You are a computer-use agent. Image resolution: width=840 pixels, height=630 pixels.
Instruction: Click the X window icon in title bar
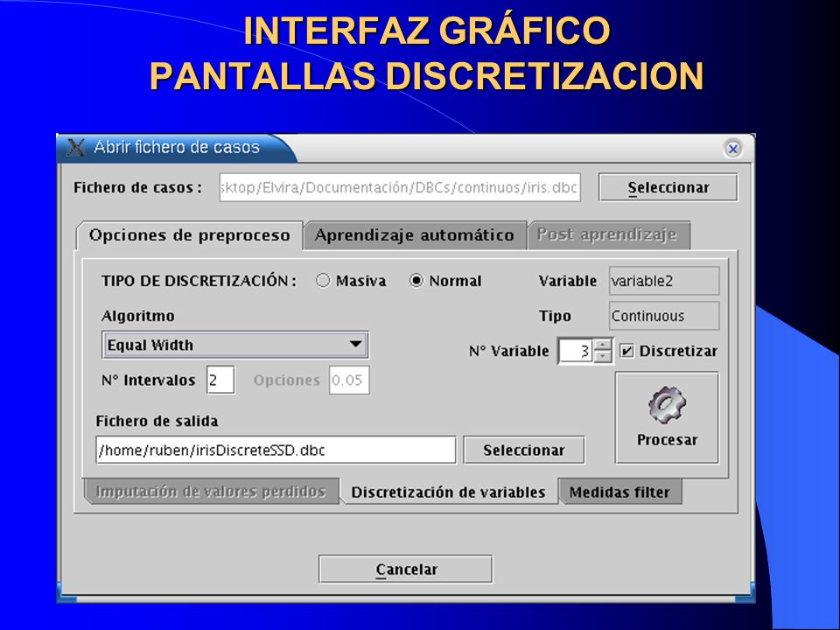coord(76,147)
